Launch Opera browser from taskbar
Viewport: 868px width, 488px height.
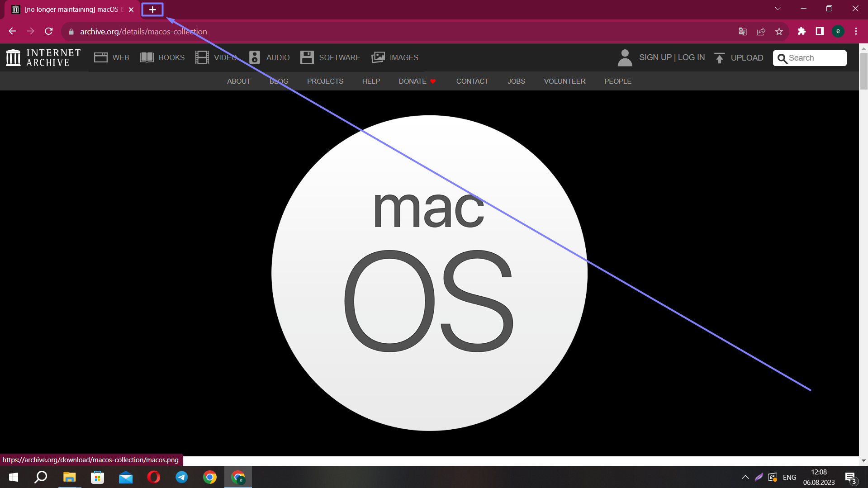click(x=154, y=477)
